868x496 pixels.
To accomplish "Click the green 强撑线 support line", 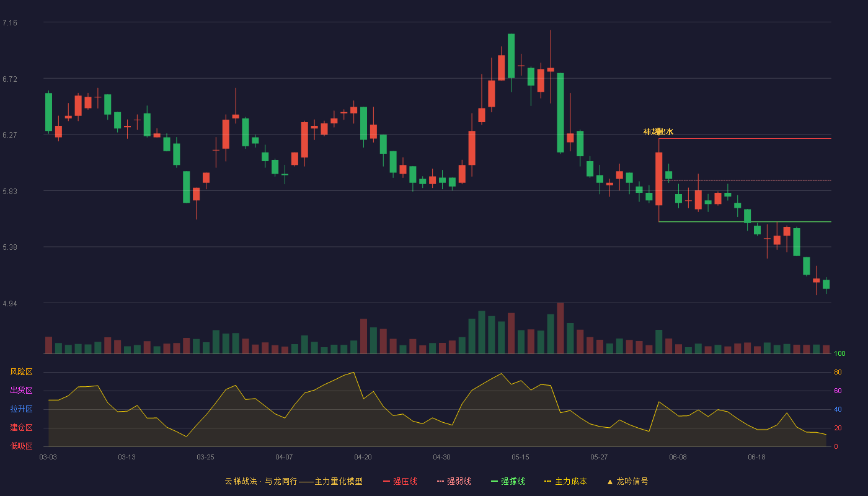I will (x=745, y=221).
